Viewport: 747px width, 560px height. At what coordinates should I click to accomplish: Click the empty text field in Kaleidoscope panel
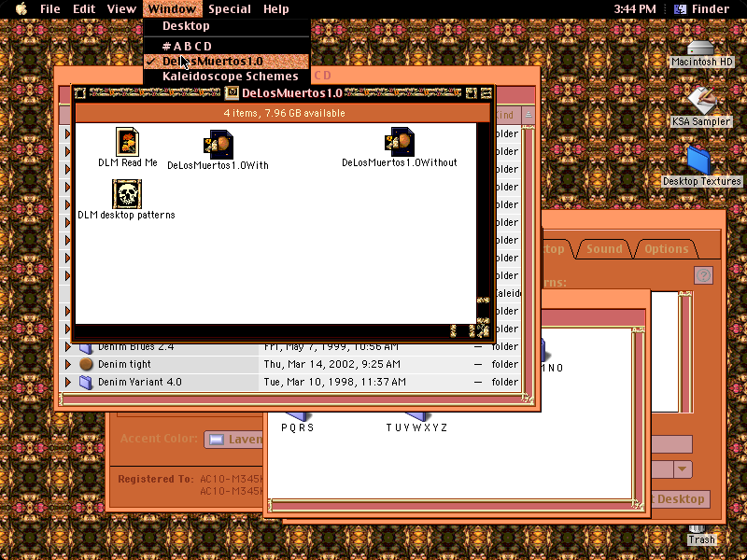[x=670, y=444]
